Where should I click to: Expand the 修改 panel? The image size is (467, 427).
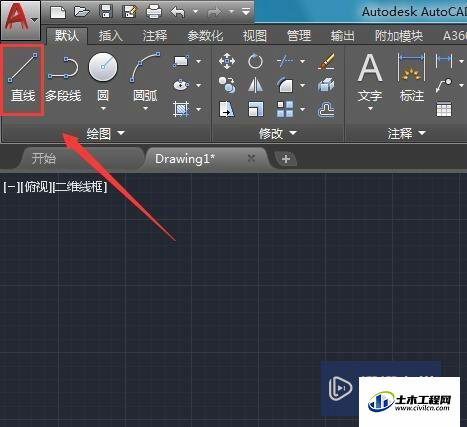click(x=278, y=134)
